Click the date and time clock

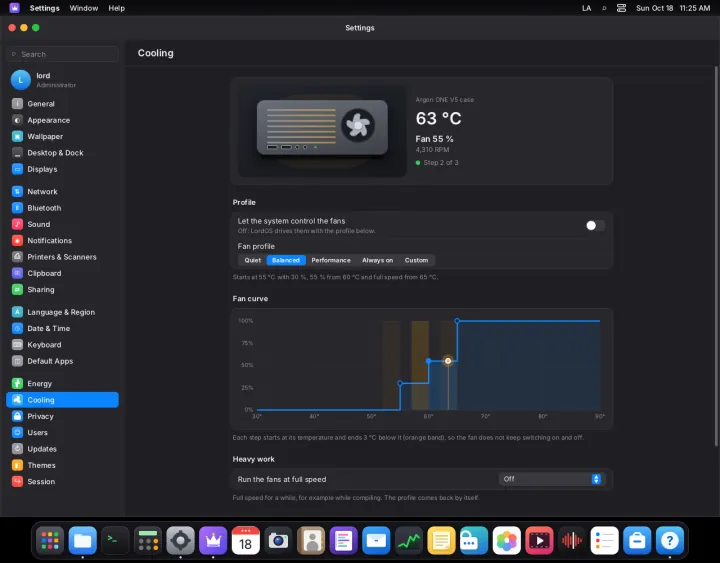tap(673, 8)
